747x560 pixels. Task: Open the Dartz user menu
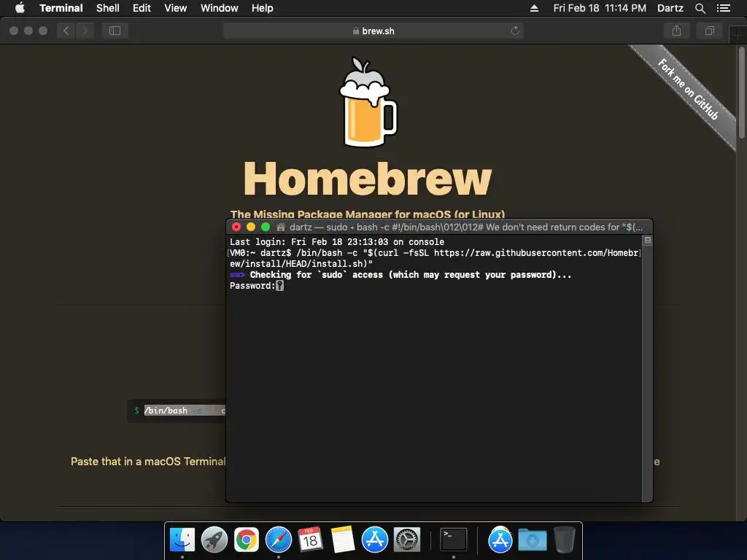click(670, 8)
